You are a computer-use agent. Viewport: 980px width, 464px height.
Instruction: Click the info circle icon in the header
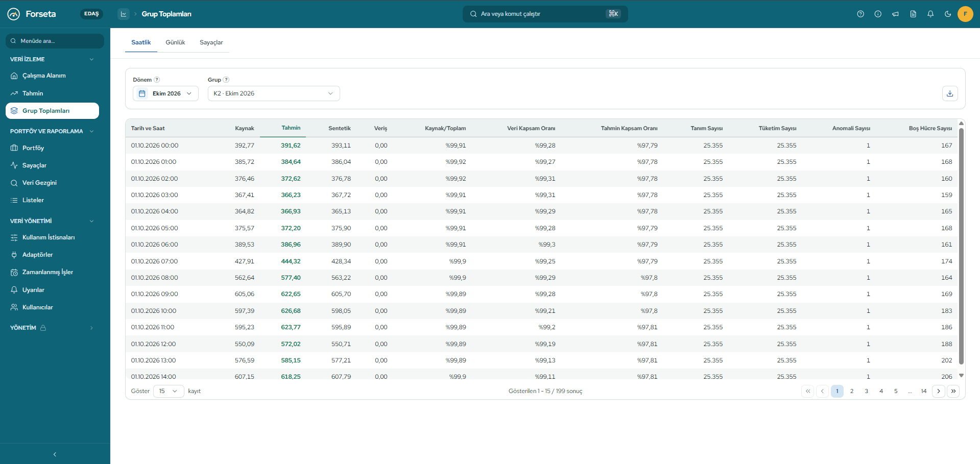point(878,14)
